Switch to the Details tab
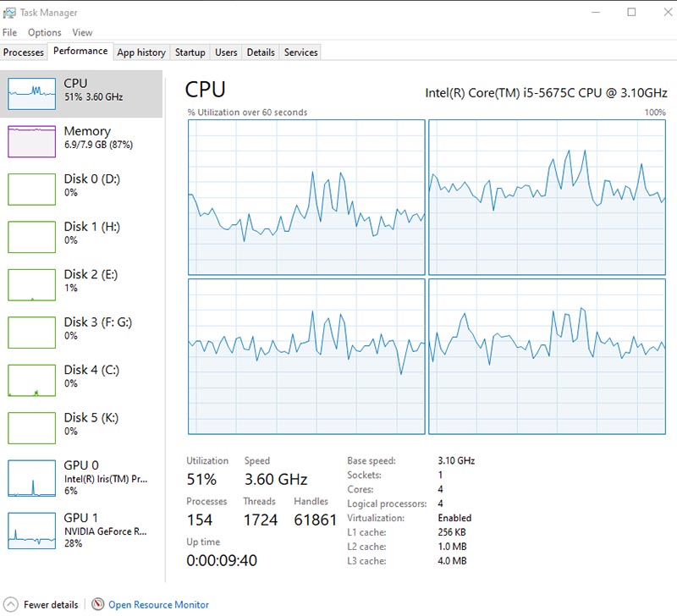The image size is (677, 616). pos(261,52)
